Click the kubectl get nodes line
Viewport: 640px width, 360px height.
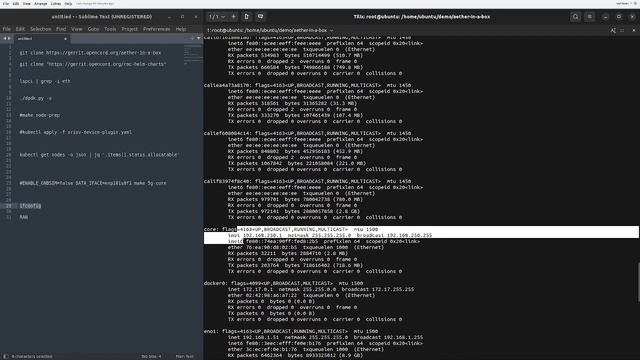(x=99, y=155)
